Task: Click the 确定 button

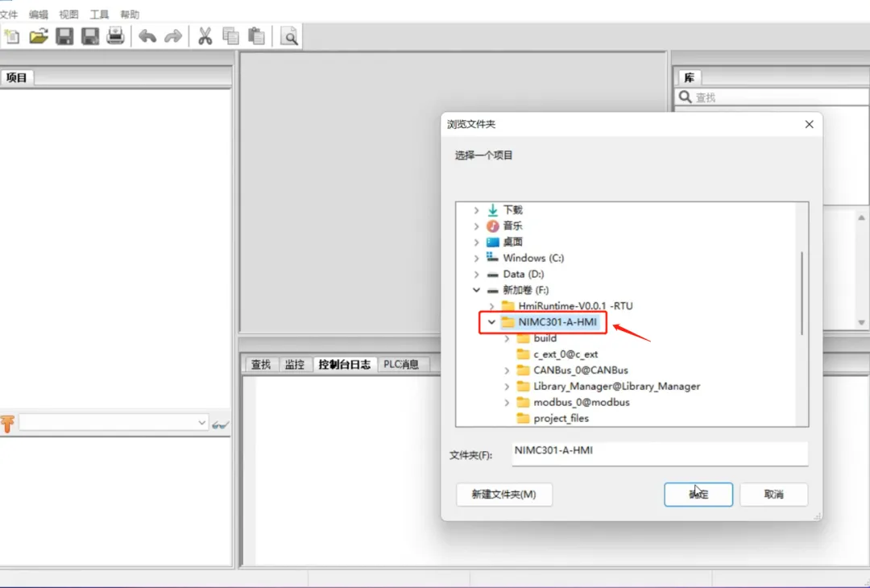Action: [698, 495]
